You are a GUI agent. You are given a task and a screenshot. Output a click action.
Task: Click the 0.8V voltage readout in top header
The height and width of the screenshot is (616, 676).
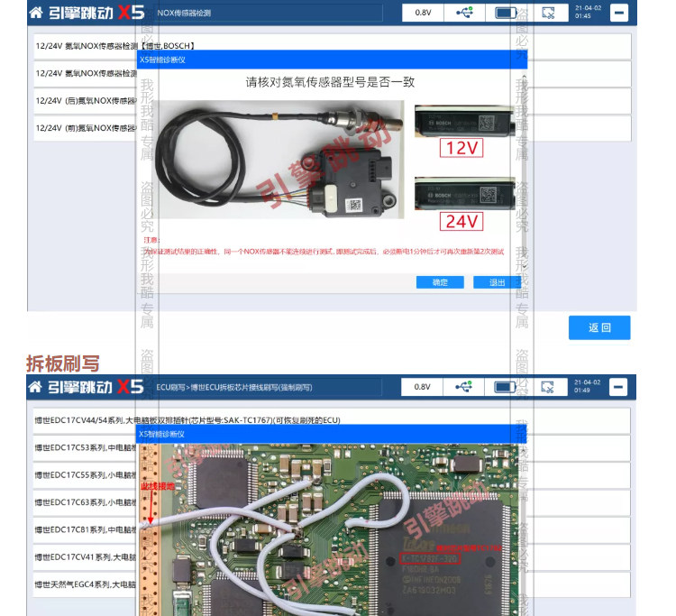pos(423,13)
